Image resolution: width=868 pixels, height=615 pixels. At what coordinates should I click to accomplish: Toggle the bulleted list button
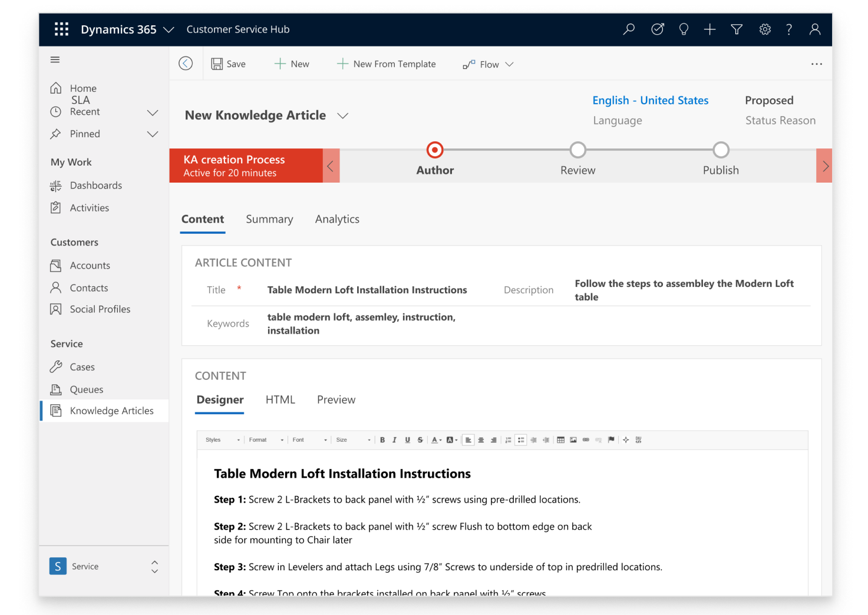click(521, 440)
